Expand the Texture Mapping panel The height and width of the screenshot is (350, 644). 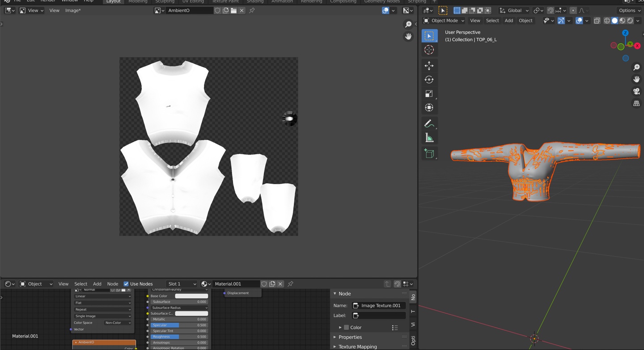click(357, 346)
